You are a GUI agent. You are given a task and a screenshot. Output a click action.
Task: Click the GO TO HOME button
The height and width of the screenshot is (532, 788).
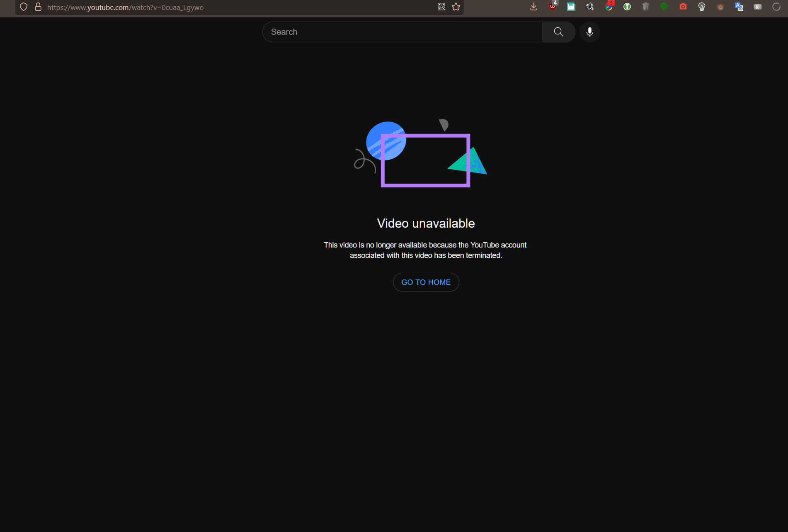click(426, 282)
